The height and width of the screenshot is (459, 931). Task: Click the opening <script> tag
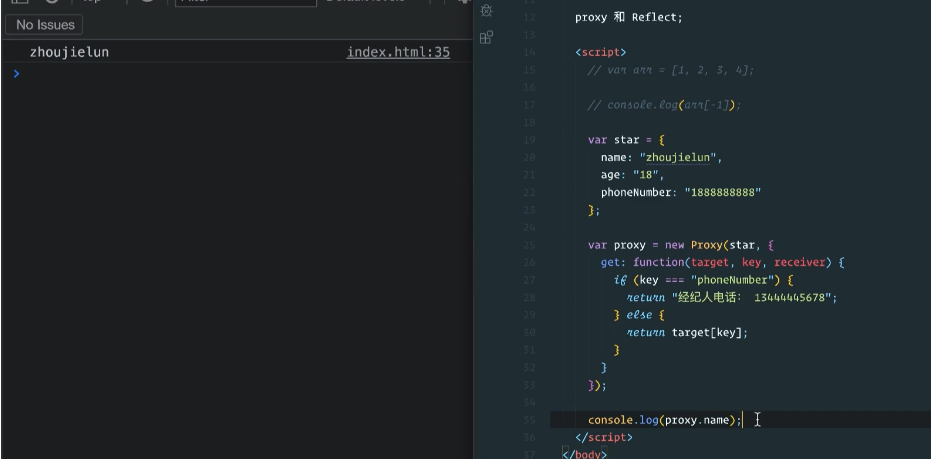tap(600, 52)
